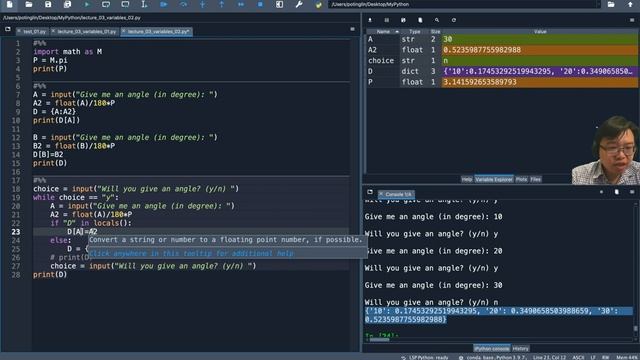Browse console tabs icon
Image resolution: width=640 pixels, height=360 pixels.
[x=370, y=192]
